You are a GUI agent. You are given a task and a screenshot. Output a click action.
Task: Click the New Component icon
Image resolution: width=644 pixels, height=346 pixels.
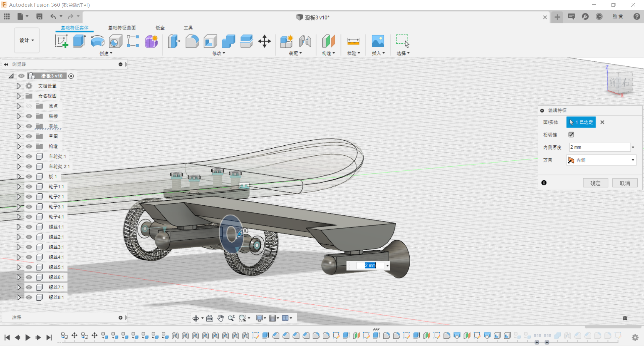click(287, 41)
